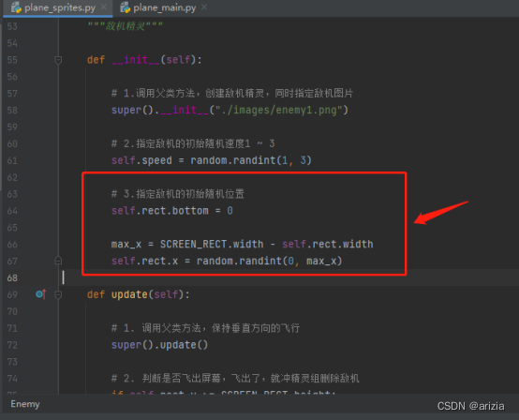Click the comment on line 74
Image resolution: width=519 pixels, height=420 pixels.
[x=235, y=378]
